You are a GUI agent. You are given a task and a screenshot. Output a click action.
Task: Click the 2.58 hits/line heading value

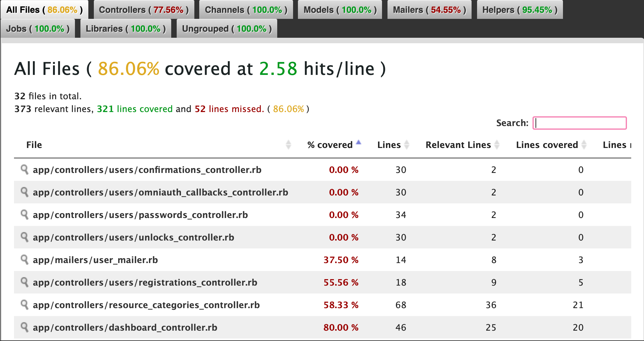point(278,69)
